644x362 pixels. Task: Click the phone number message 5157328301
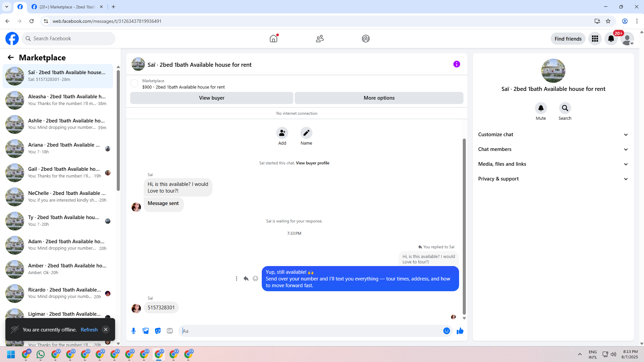(161, 308)
